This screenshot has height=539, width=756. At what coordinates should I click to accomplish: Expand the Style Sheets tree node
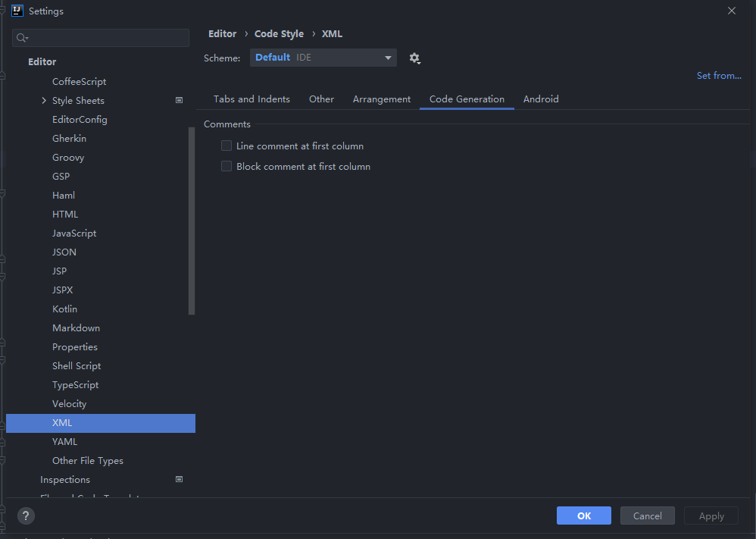[44, 101]
